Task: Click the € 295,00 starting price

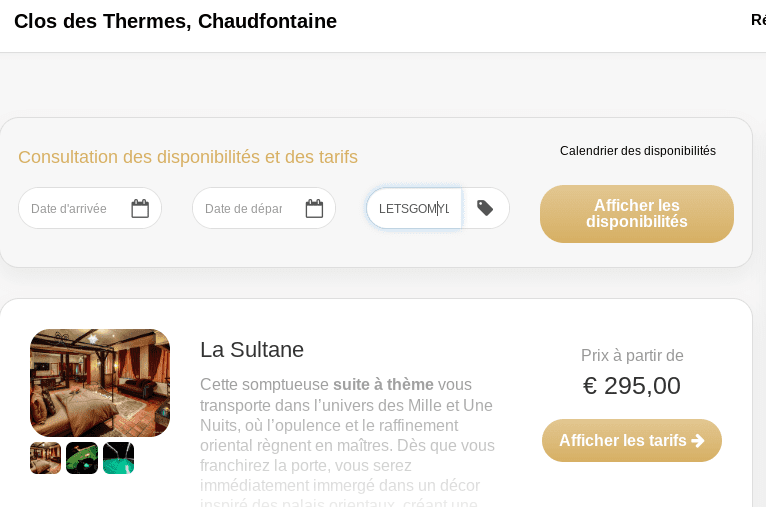Action: 632,386
